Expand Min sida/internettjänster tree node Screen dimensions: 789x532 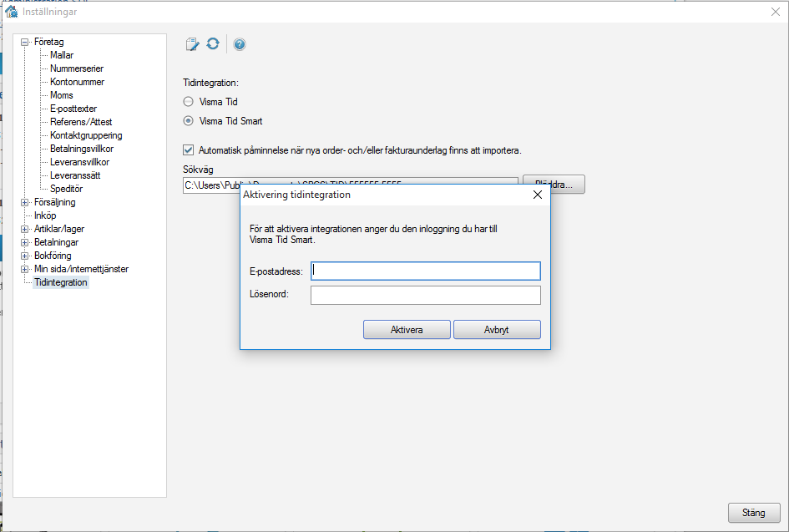[24, 269]
